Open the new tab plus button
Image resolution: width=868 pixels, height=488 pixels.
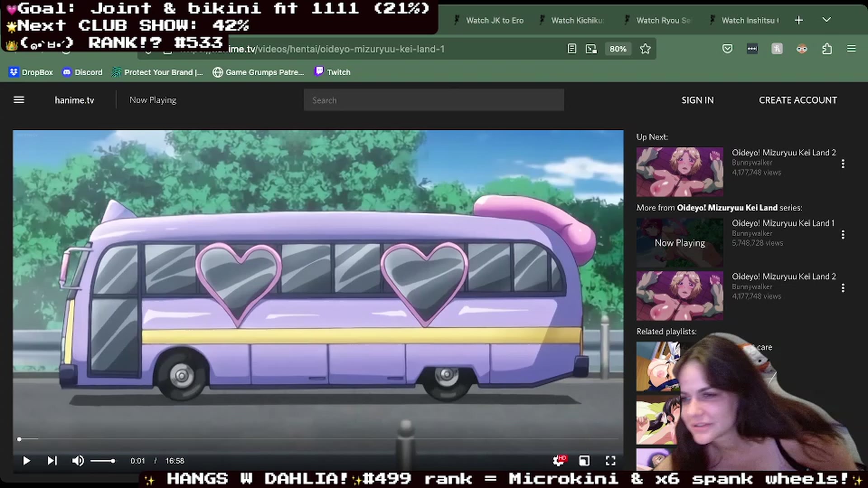tap(799, 20)
